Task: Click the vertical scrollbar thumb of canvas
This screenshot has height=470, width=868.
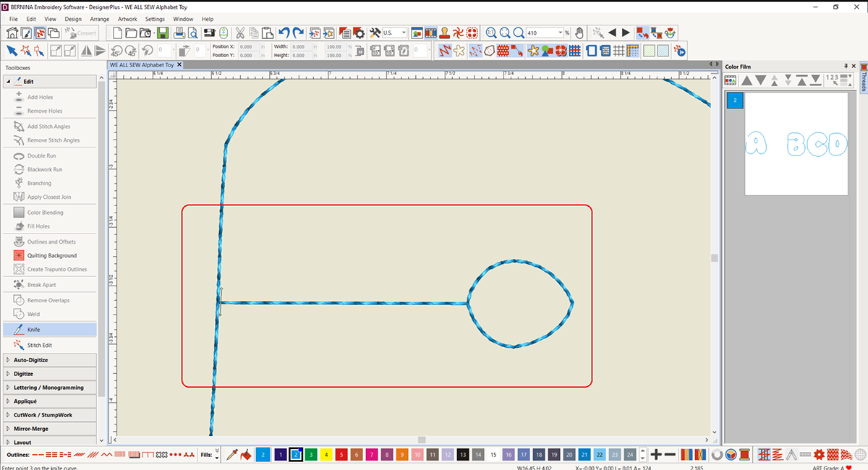Action: pos(714,257)
